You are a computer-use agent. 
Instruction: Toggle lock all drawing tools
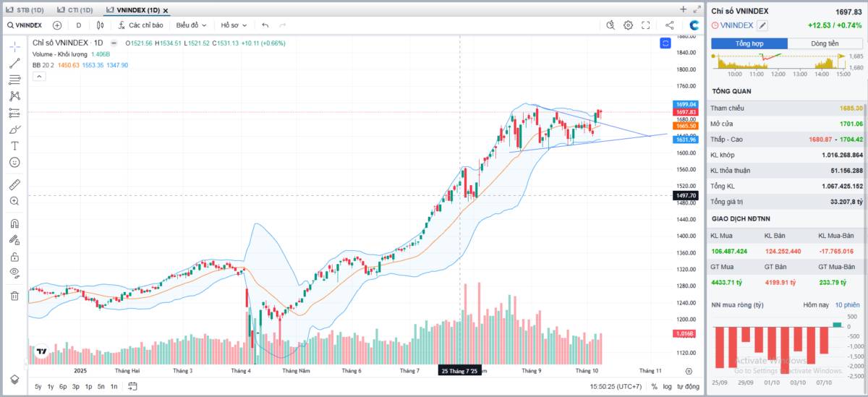tap(14, 257)
